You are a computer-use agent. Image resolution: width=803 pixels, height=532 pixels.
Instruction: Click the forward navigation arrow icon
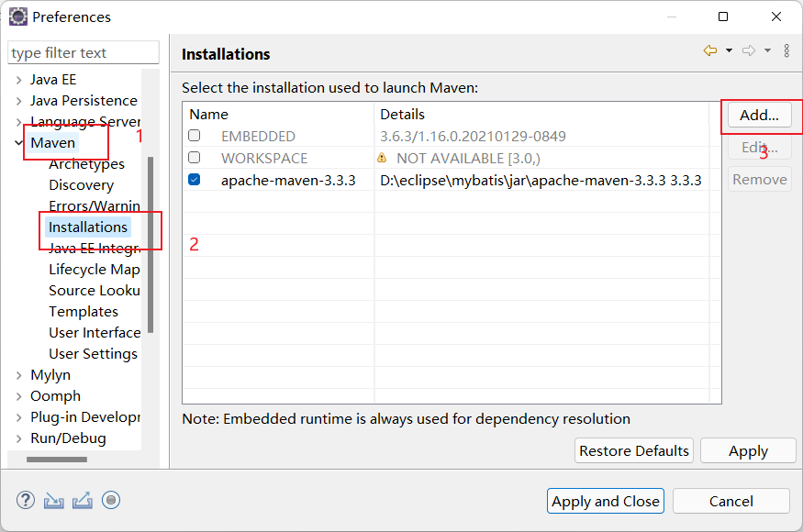pyautogui.click(x=749, y=51)
